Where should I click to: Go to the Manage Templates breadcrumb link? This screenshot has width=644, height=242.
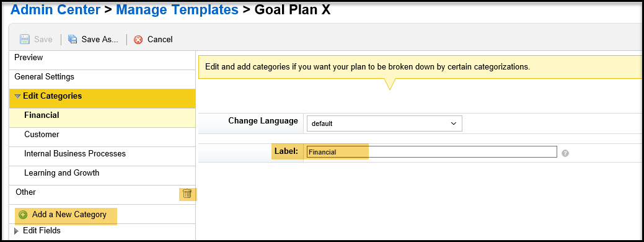(x=177, y=9)
